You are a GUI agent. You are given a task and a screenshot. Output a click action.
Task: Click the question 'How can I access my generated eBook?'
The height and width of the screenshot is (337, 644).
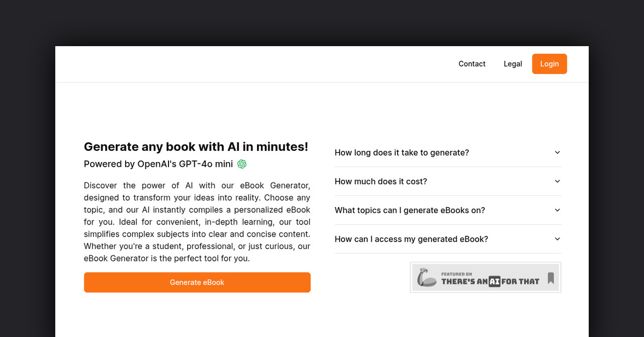(411, 239)
